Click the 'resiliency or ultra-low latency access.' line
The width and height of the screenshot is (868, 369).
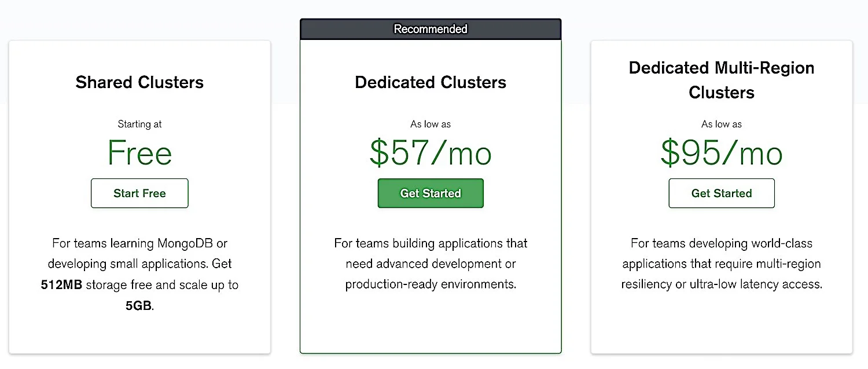722,284
